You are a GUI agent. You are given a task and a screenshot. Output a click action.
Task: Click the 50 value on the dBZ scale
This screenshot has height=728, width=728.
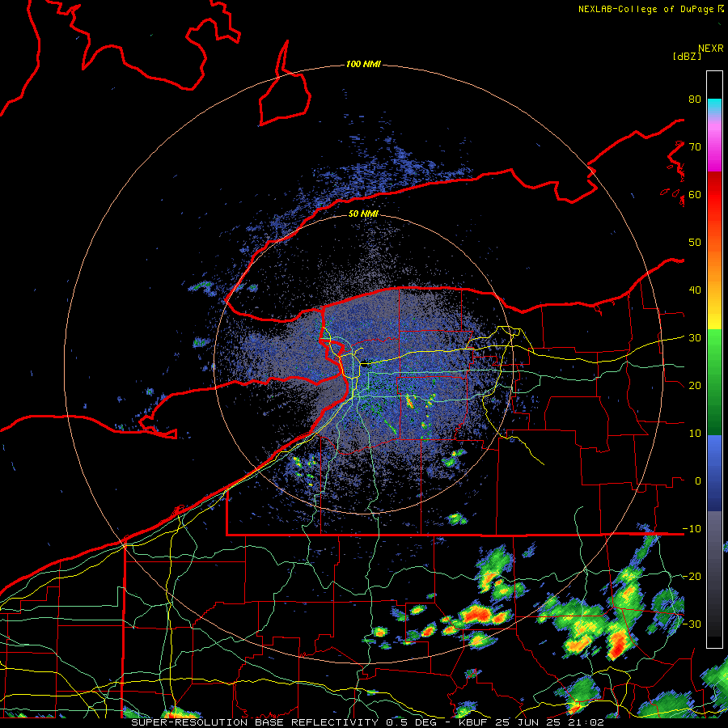click(x=695, y=243)
